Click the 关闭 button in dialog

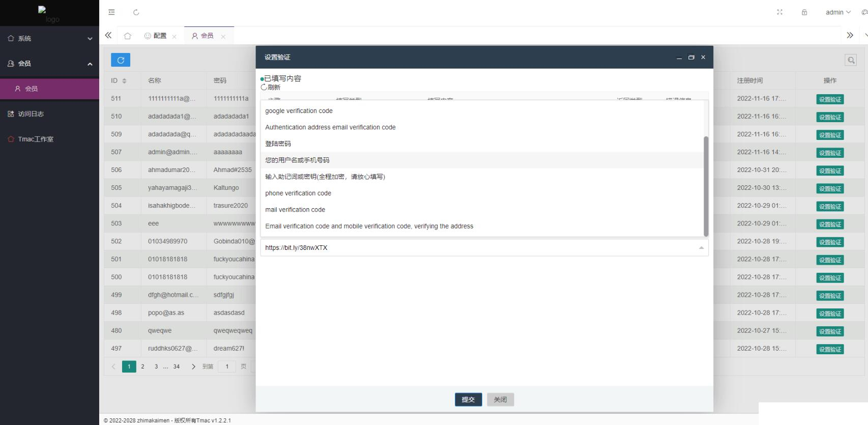pos(500,400)
